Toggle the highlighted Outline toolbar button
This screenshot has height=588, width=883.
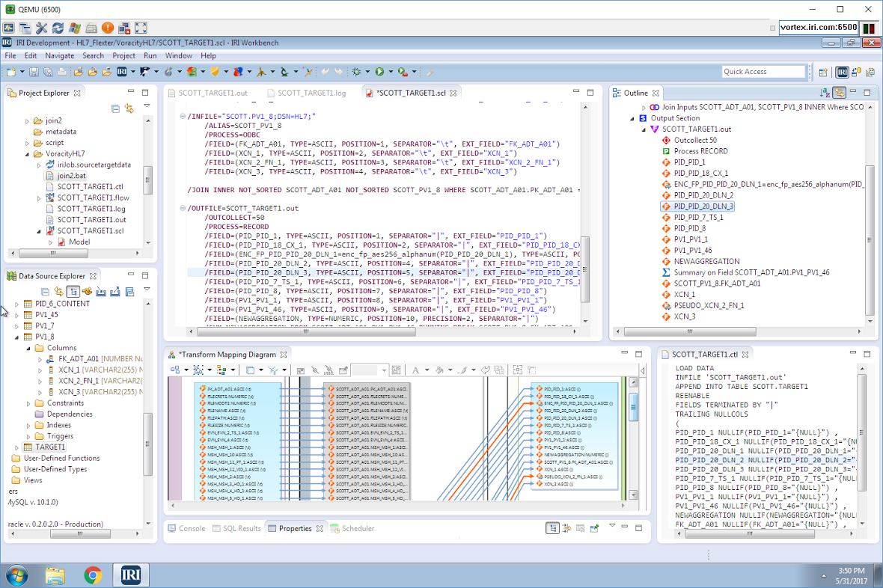point(839,93)
